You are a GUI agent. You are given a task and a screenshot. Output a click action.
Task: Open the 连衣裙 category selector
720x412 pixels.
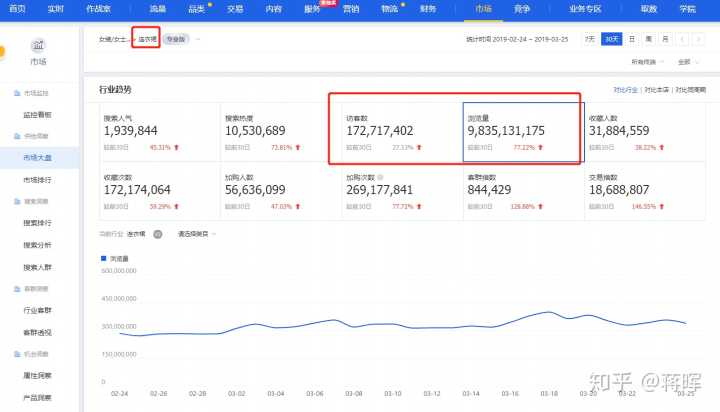coord(148,39)
